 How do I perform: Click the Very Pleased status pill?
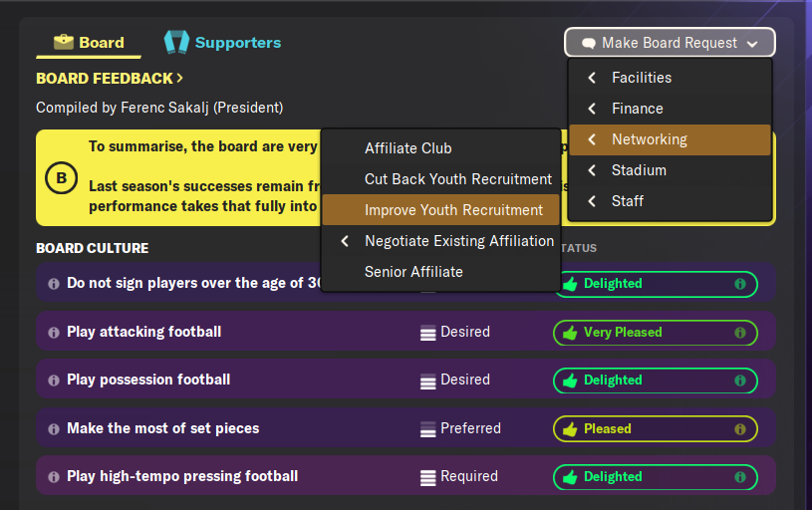656,333
